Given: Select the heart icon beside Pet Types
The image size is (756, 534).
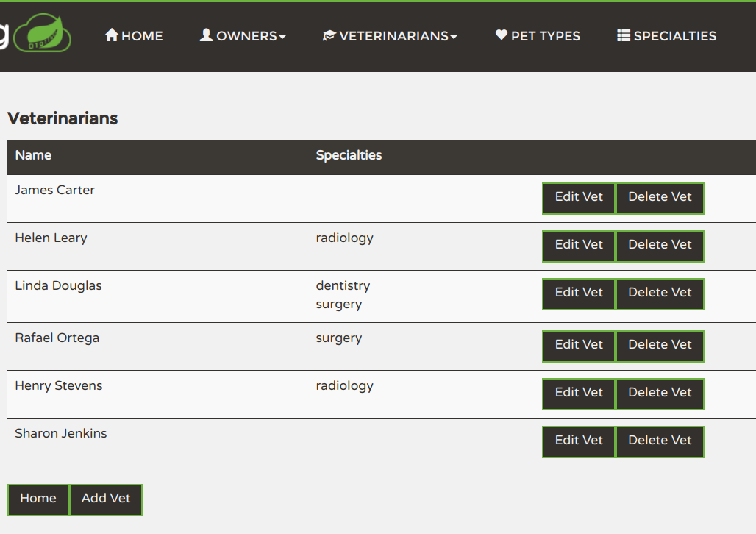Looking at the screenshot, I should 501,34.
